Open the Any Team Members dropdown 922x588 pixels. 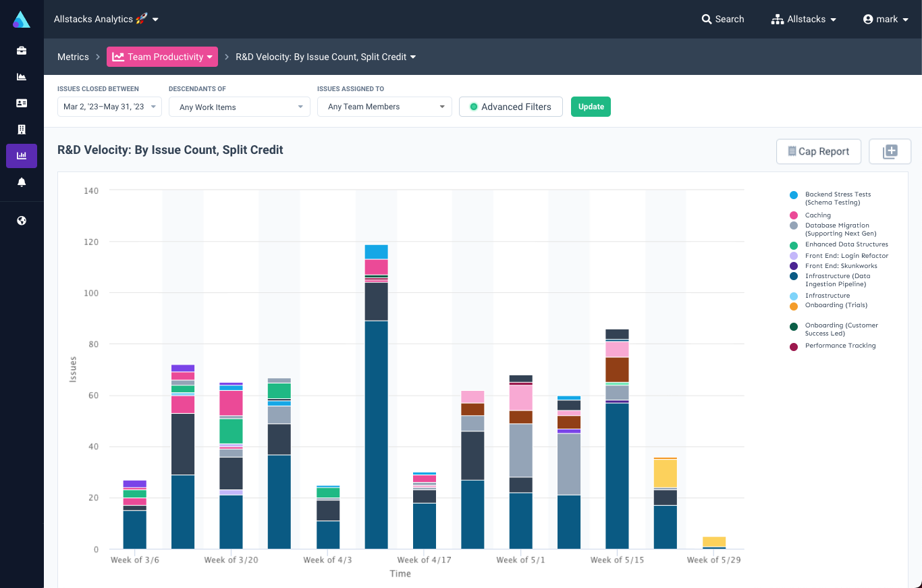click(384, 107)
